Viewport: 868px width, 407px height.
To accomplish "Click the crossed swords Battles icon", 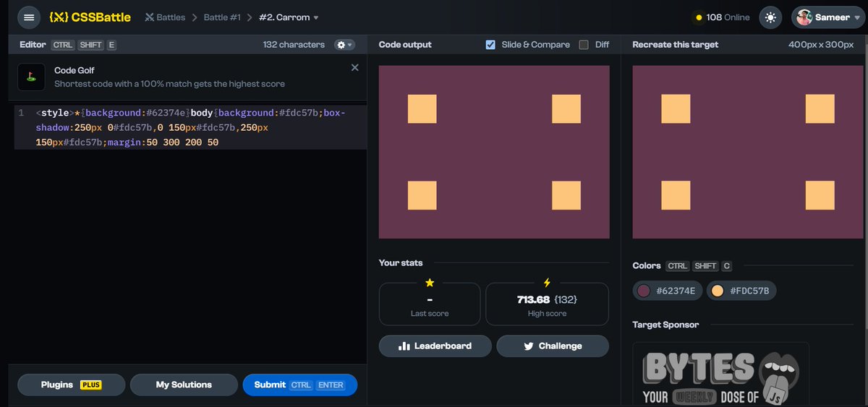I will click(x=150, y=17).
